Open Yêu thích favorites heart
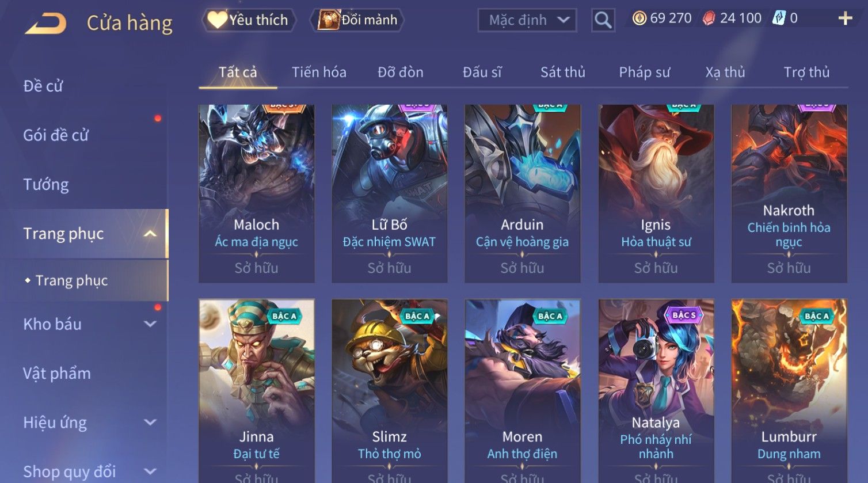The height and width of the screenshot is (483, 868). click(249, 20)
